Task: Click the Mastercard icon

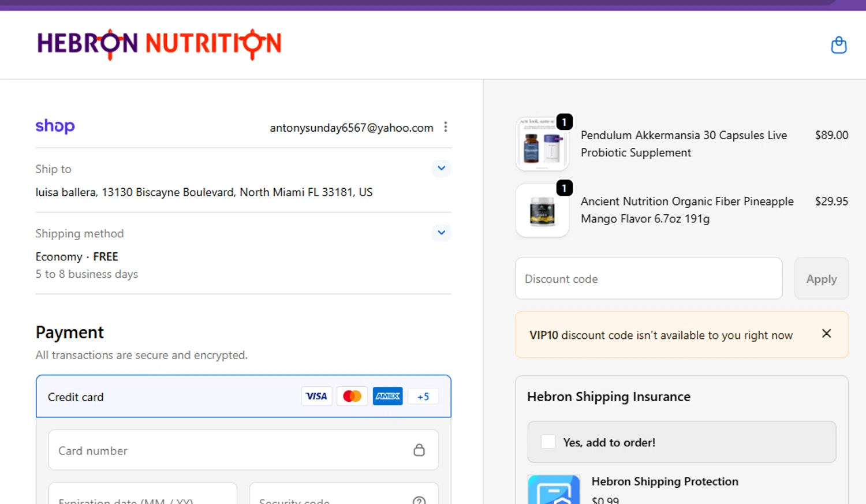Action: pyautogui.click(x=352, y=396)
